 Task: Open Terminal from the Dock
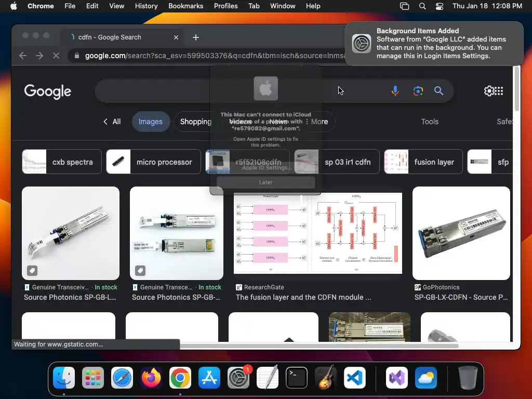[297, 378]
